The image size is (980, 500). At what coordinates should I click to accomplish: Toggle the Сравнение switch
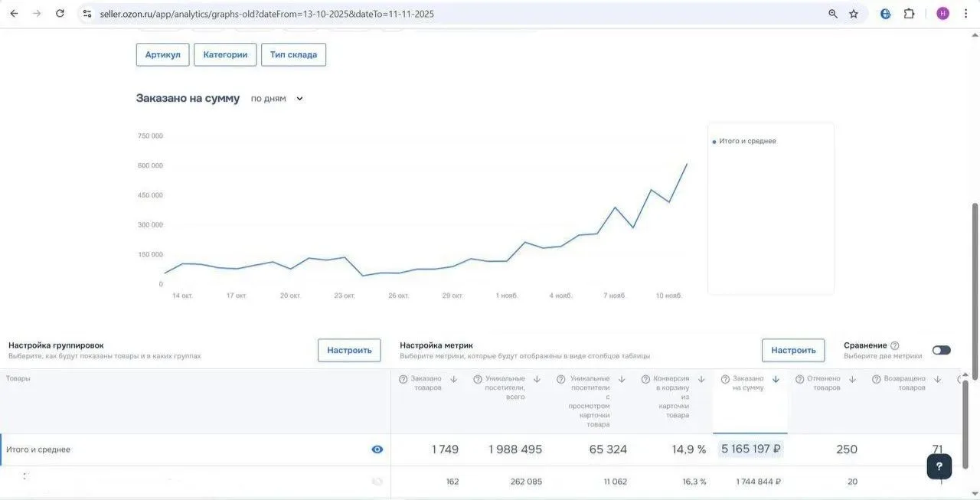click(941, 350)
